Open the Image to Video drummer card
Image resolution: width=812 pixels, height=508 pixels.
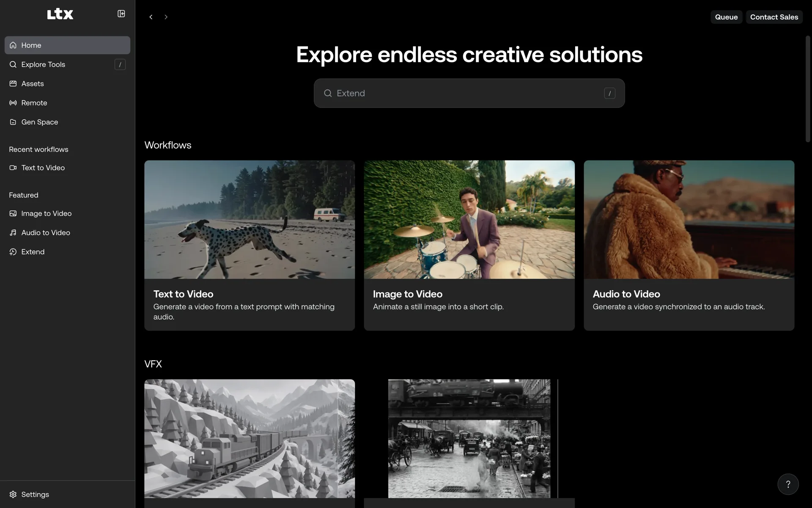(x=469, y=245)
